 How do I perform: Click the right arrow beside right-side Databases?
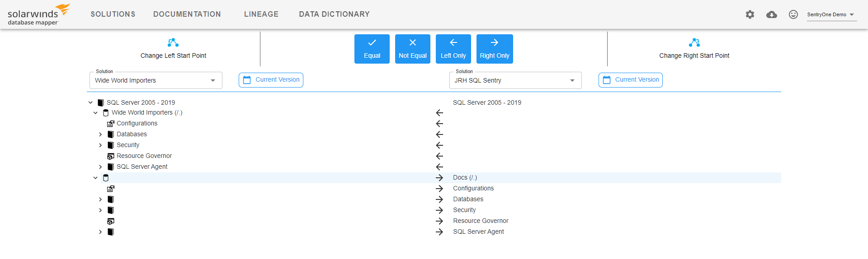point(439,199)
